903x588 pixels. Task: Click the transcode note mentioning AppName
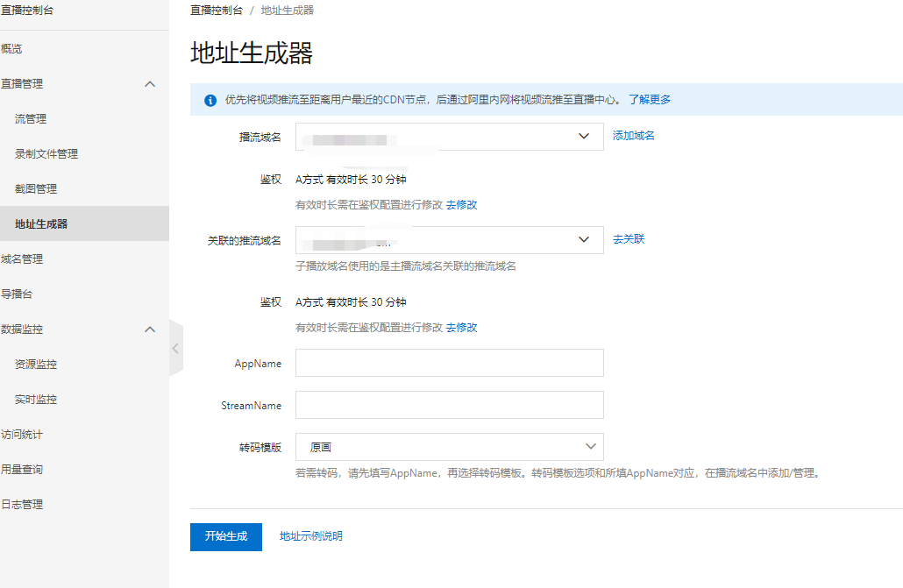point(558,473)
